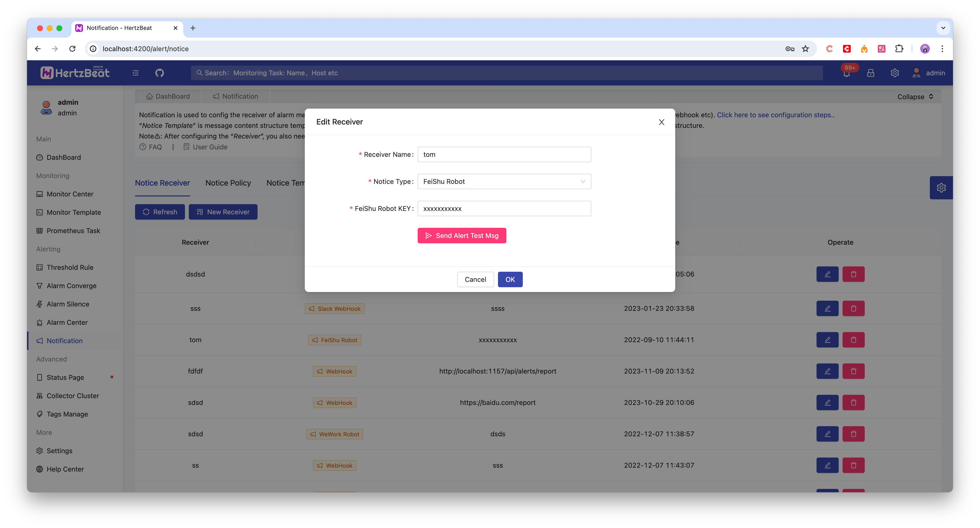
Task: Click the New Receiver button
Action: [223, 211]
